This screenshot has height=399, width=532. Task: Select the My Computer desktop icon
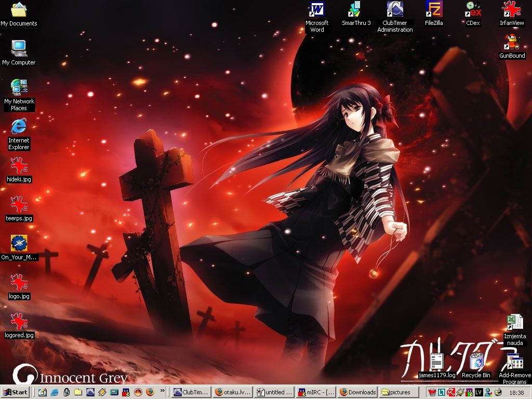[x=19, y=54]
